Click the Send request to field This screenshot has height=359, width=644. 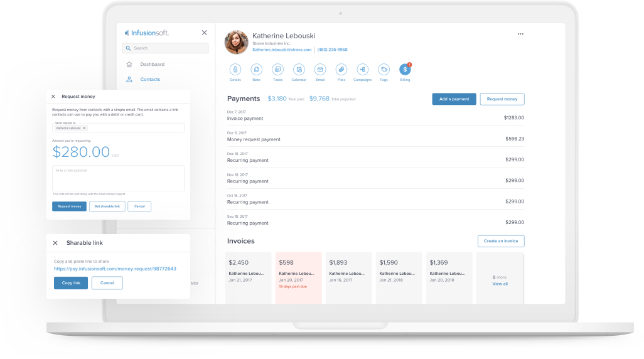(x=118, y=127)
